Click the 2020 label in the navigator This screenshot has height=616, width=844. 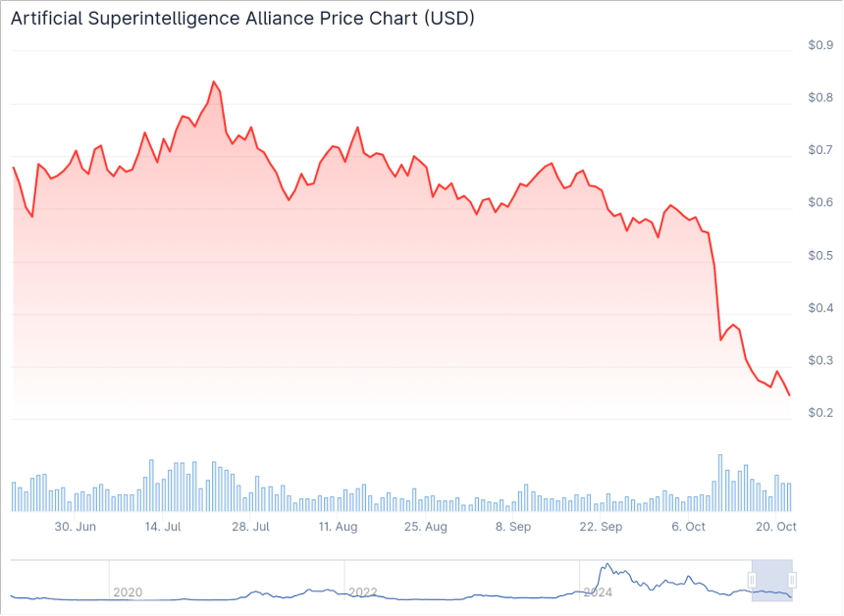pyautogui.click(x=128, y=592)
